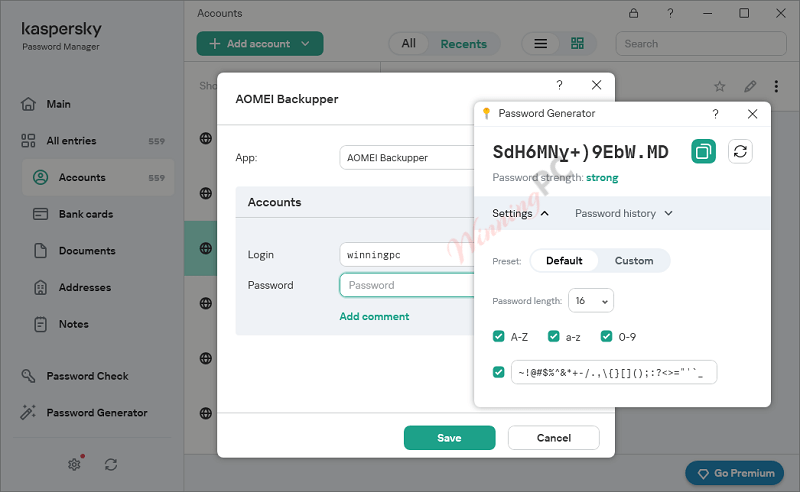The height and width of the screenshot is (492, 800).
Task: Close the Password Generator popup
Action: coord(752,114)
